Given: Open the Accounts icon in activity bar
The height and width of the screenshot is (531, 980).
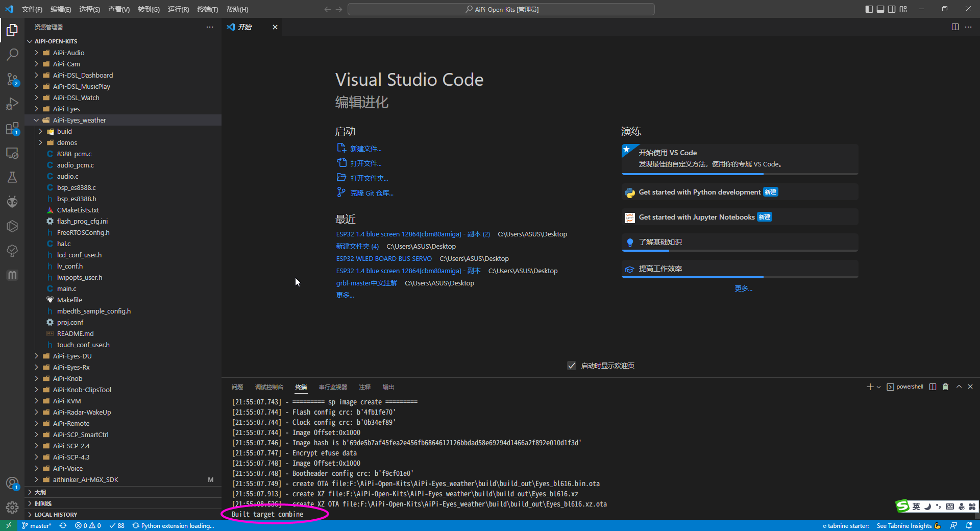Looking at the screenshot, I should click(x=12, y=483).
